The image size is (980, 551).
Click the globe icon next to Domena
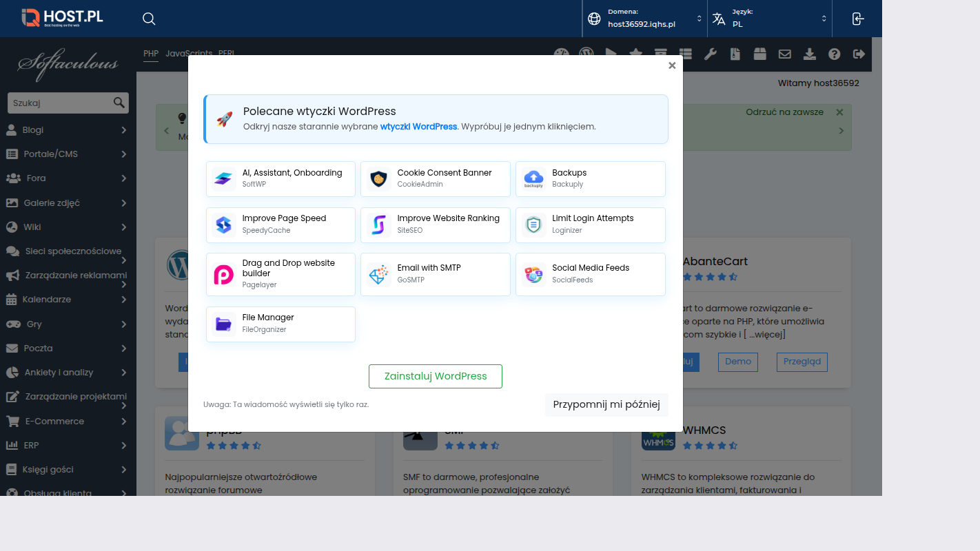pyautogui.click(x=594, y=19)
